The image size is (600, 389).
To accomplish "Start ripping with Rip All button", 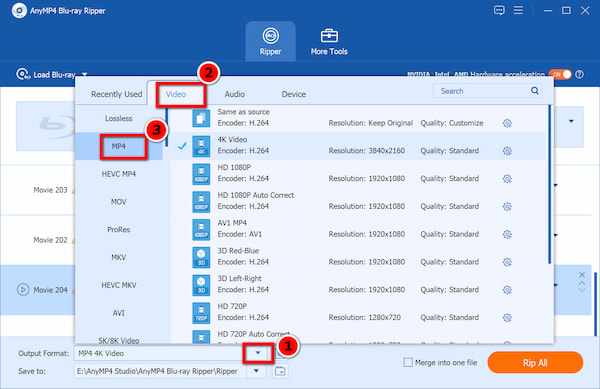I will [535, 362].
